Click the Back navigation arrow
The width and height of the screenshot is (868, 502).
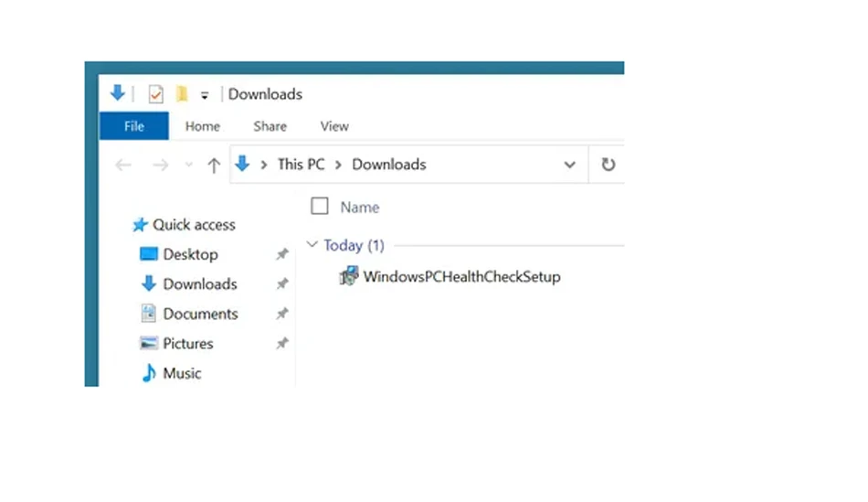click(x=123, y=165)
